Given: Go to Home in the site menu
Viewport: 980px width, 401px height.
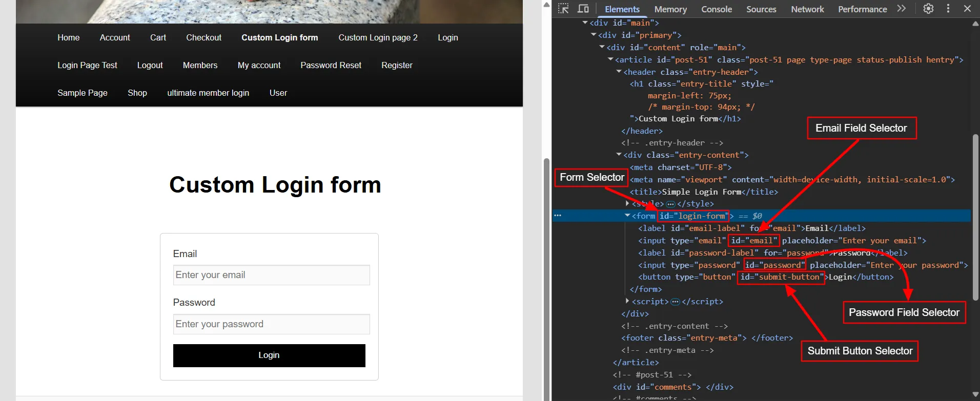Looking at the screenshot, I should 69,37.
